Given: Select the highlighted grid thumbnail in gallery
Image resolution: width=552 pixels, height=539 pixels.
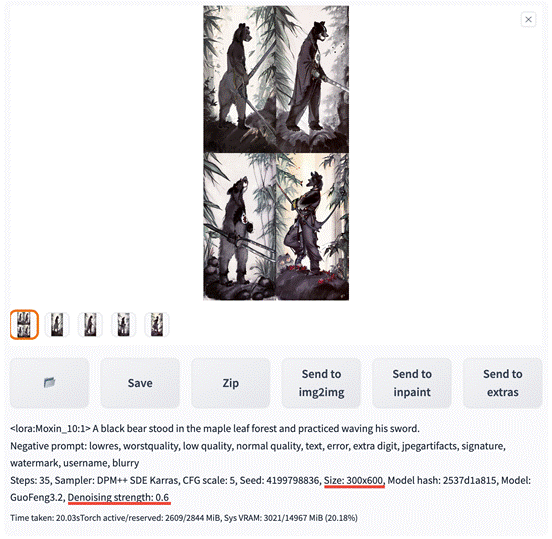Looking at the screenshot, I should coord(24,325).
